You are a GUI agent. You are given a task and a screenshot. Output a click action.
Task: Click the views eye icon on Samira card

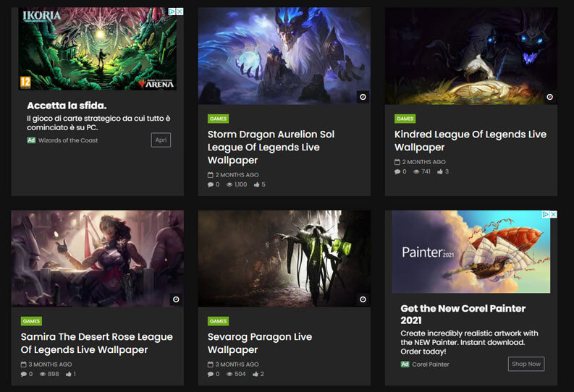pos(43,374)
